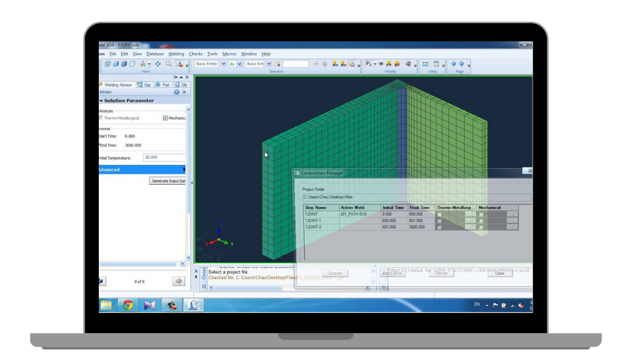
Task: Click the Batch Mode button
Action: [x=392, y=274]
